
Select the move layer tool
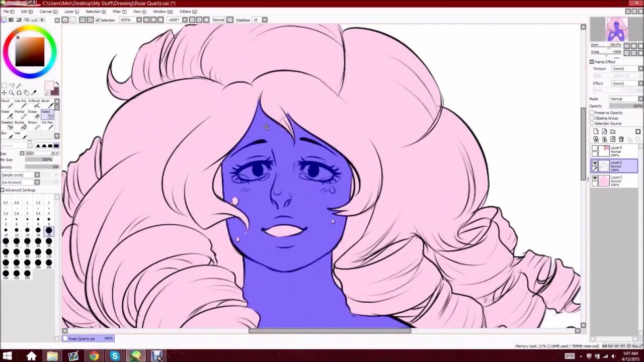(x=4, y=93)
